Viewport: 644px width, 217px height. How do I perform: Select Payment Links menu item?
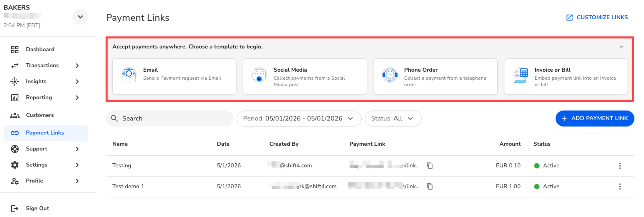46,133
